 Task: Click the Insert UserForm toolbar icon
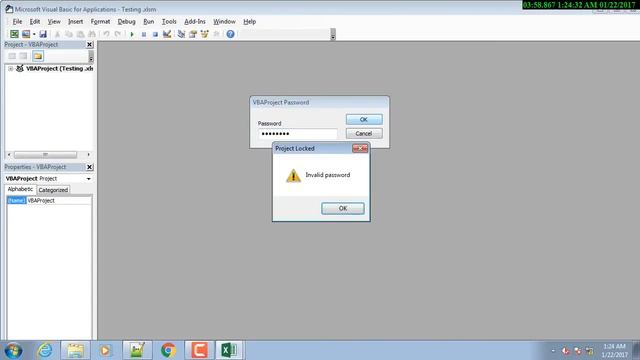click(26, 34)
